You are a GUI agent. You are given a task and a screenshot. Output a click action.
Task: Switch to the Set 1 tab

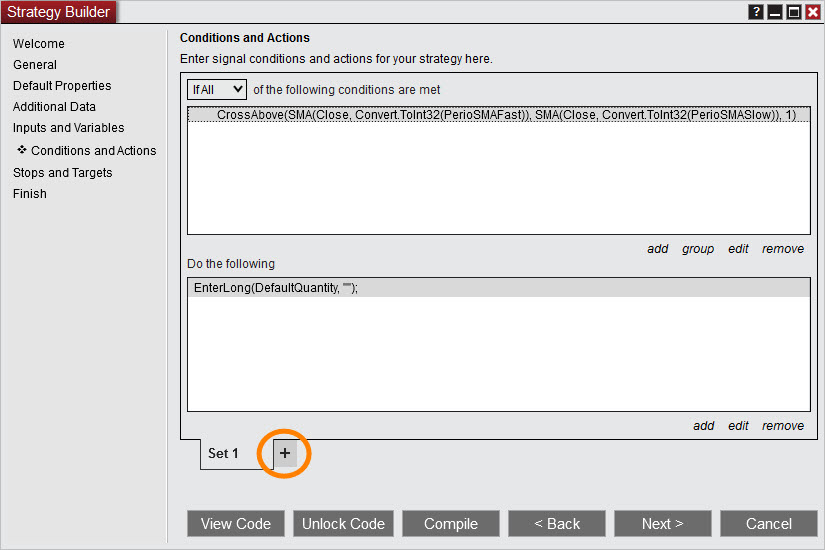[223, 453]
